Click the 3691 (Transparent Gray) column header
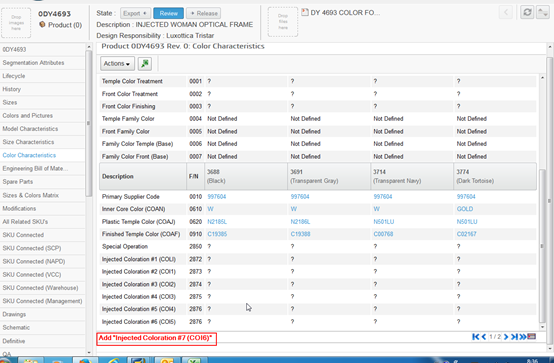The height and width of the screenshot is (363, 554). 329,176
